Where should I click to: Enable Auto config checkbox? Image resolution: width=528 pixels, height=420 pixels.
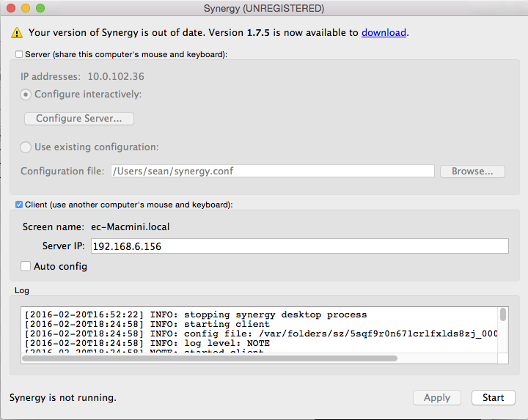click(x=26, y=266)
